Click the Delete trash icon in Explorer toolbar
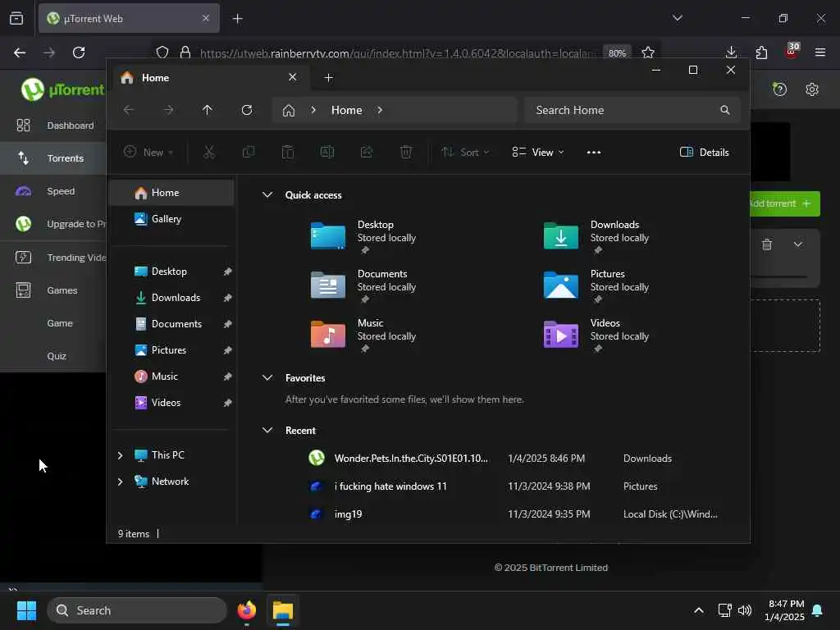 (x=406, y=152)
